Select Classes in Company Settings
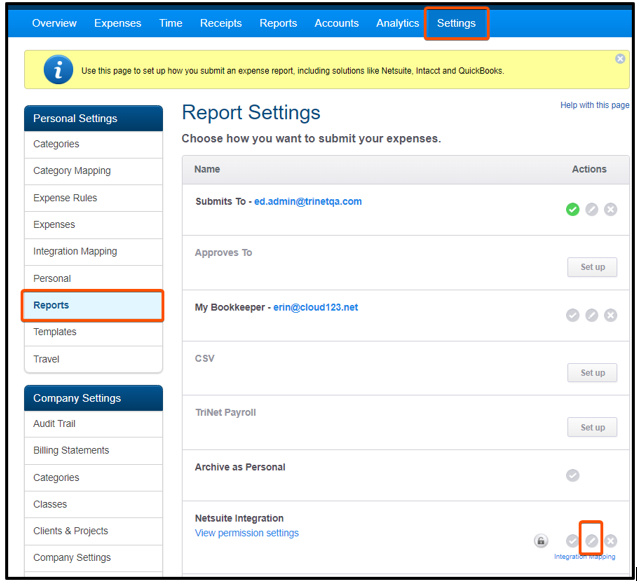The height and width of the screenshot is (587, 639). tap(93, 504)
